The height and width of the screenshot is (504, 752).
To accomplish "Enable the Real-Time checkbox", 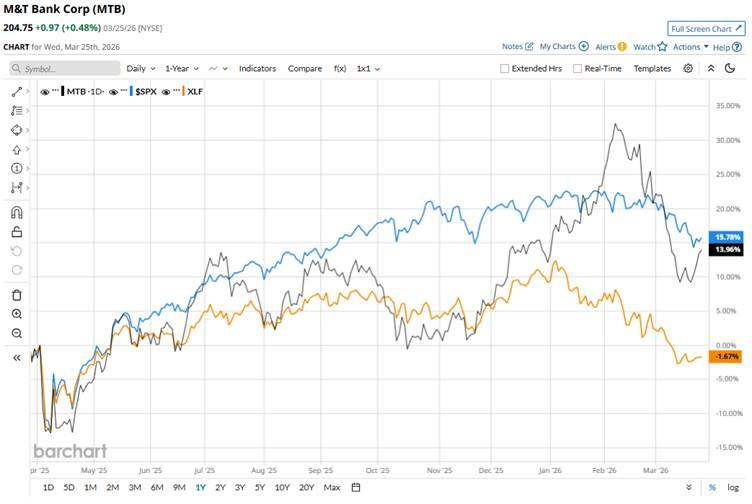I will click(577, 68).
